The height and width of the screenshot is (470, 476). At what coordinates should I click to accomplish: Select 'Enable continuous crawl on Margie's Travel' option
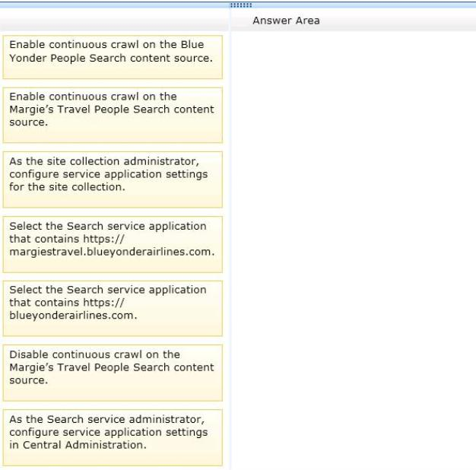tap(113, 115)
